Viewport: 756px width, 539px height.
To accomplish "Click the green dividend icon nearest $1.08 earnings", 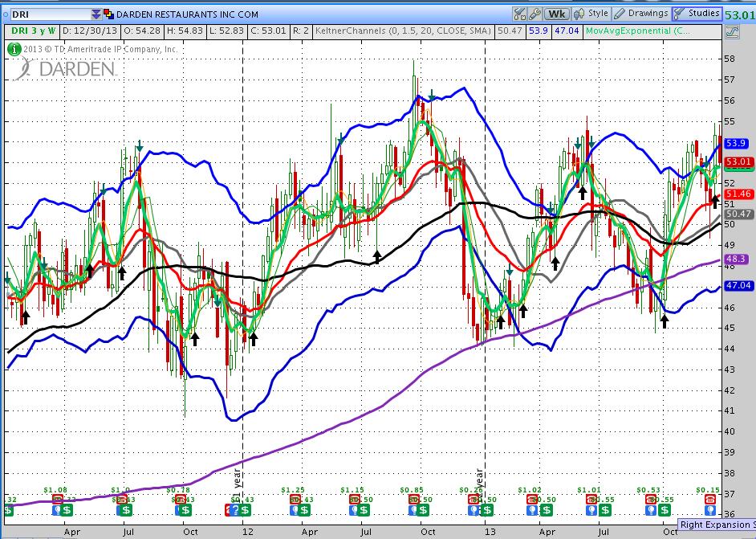I will 67,510.
